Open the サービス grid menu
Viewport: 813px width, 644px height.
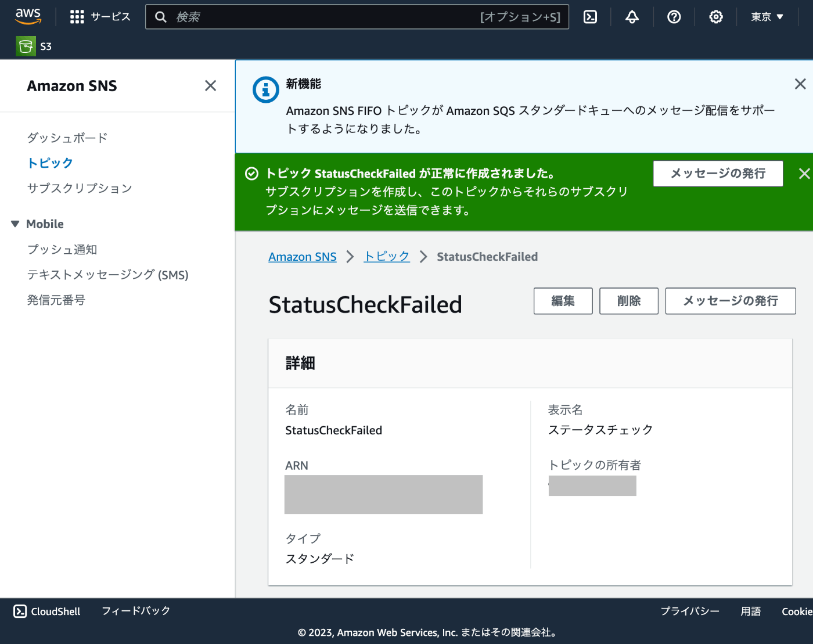[x=100, y=17]
